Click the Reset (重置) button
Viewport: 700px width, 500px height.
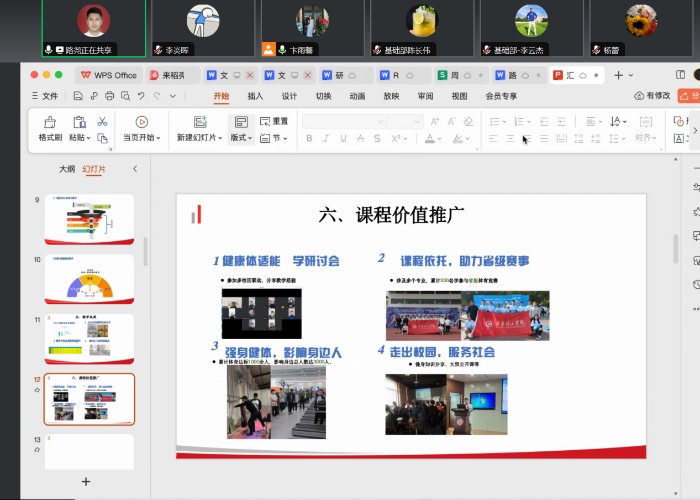(x=275, y=121)
